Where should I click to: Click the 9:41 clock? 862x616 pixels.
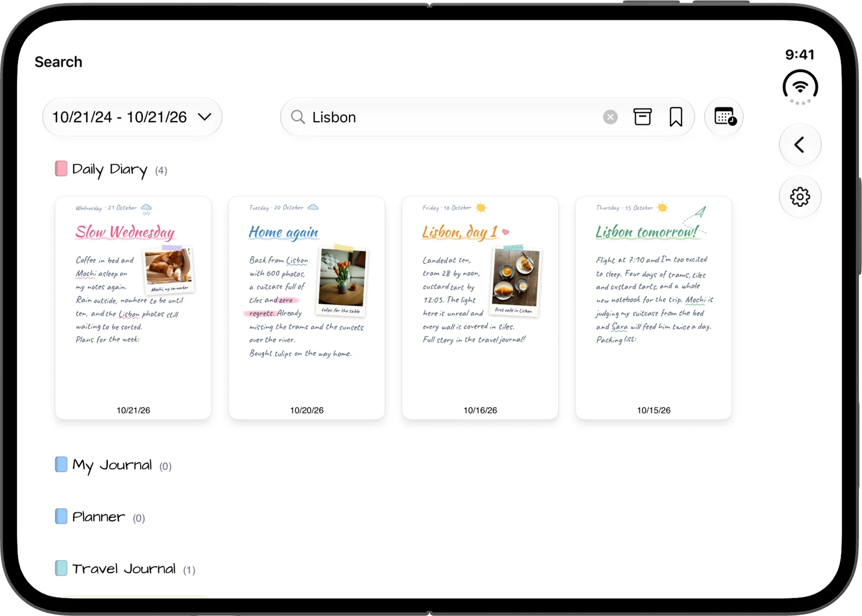point(800,54)
